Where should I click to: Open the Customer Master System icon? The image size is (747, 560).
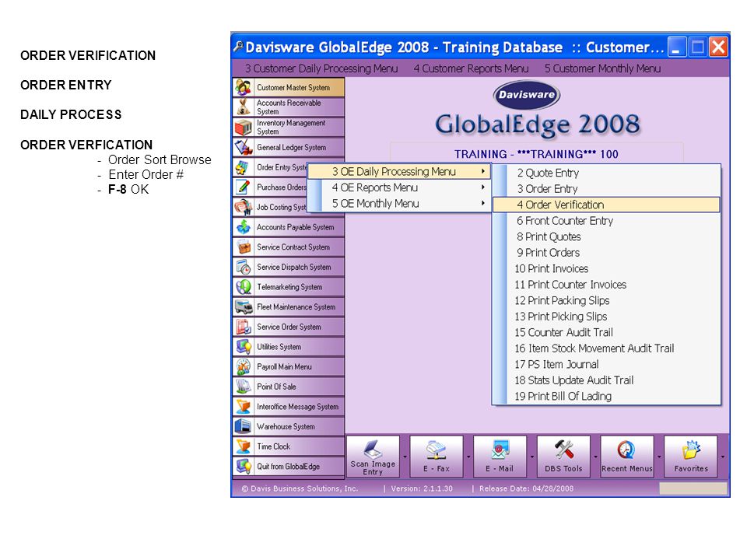coord(244,88)
